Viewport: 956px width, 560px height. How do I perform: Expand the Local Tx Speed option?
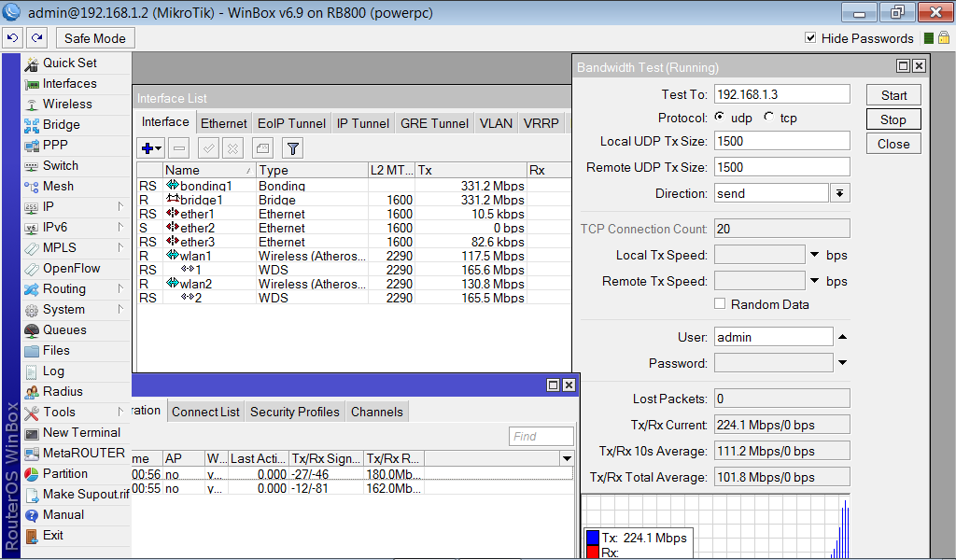[x=814, y=255]
